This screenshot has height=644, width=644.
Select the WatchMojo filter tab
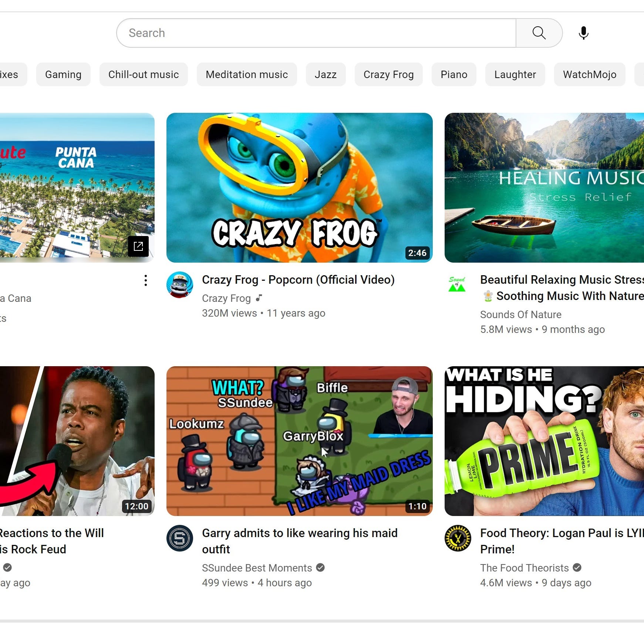tap(589, 74)
